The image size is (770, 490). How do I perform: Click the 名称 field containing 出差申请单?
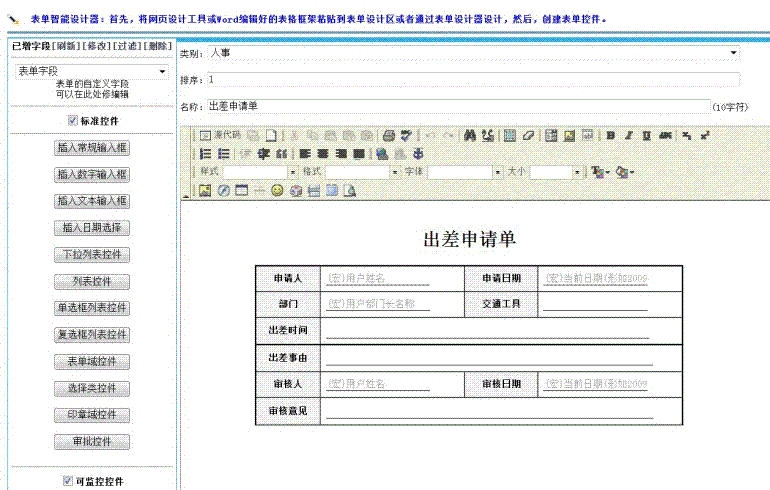459,106
